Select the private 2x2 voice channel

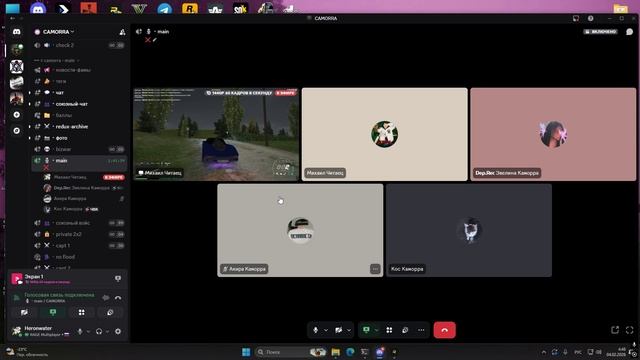[x=80, y=234]
